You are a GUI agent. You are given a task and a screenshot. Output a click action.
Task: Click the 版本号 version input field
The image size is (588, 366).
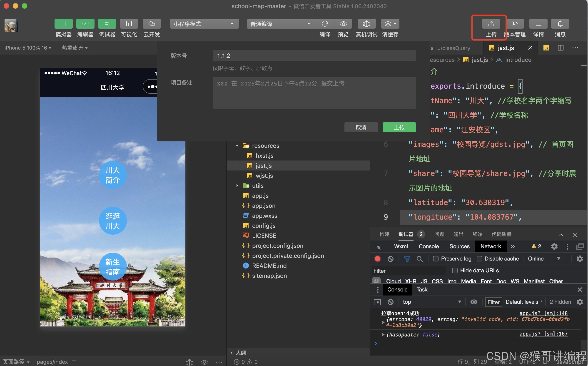[x=314, y=56]
